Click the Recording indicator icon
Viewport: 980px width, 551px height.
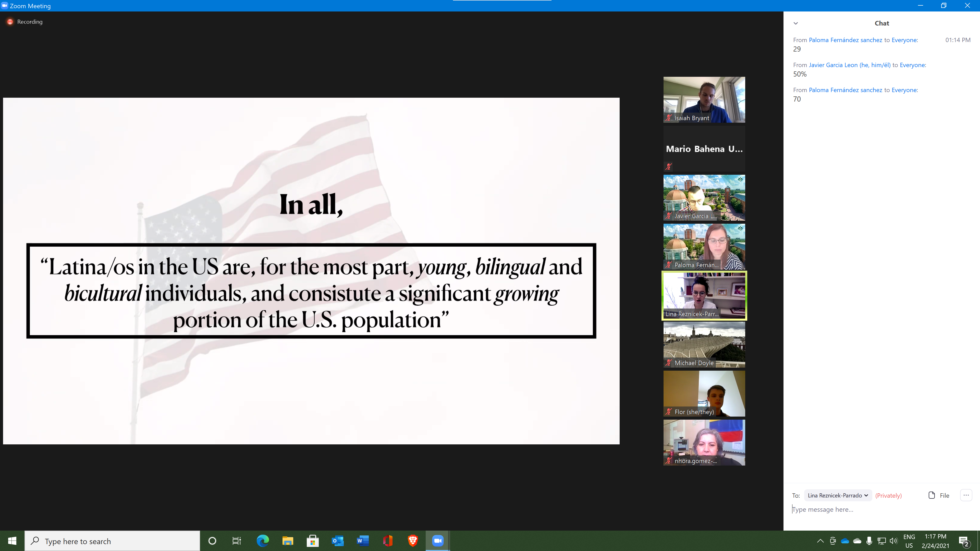[x=10, y=22]
